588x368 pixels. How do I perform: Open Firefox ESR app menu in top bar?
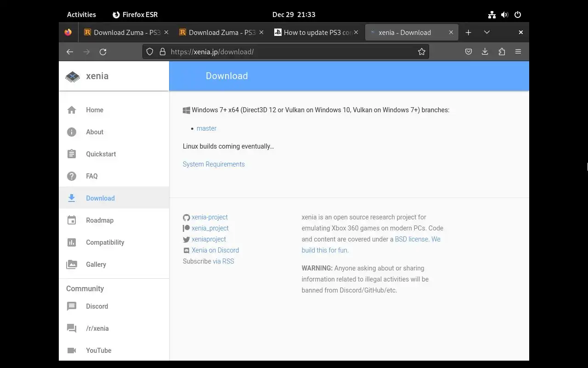(135, 15)
